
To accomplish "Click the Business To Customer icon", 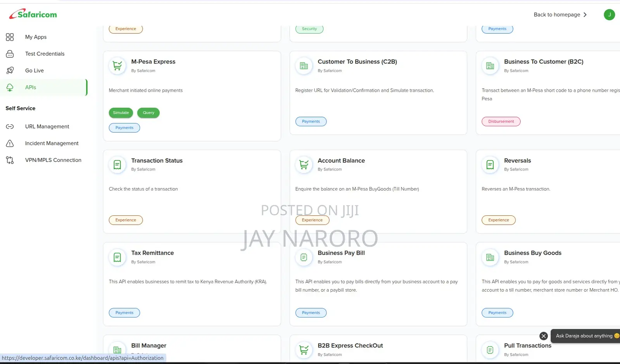I will 490,65.
